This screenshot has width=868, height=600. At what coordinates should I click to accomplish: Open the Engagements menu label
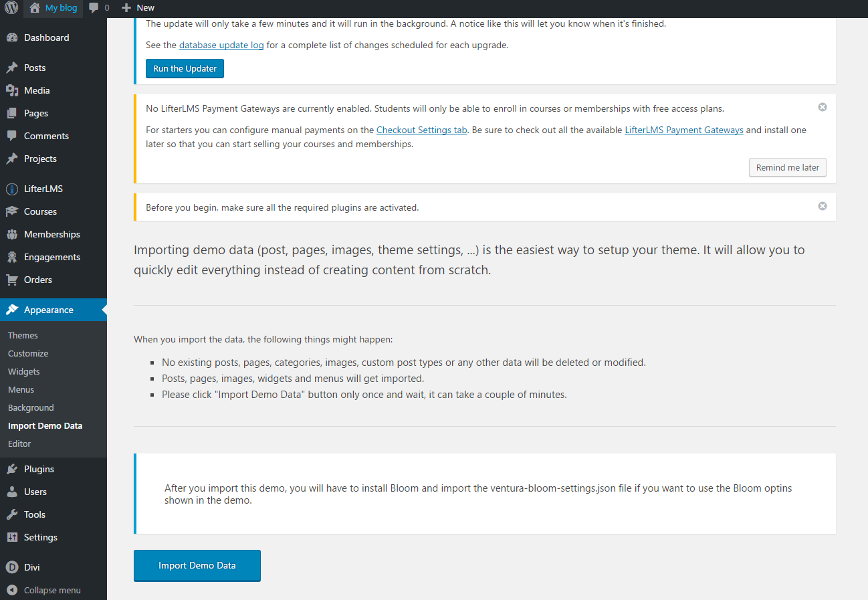click(x=52, y=257)
